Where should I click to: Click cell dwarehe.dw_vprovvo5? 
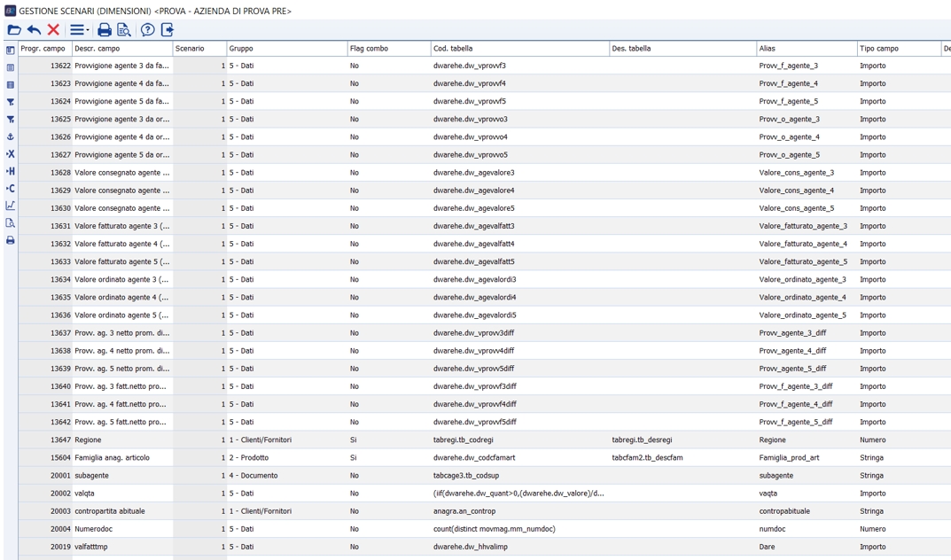coord(519,154)
